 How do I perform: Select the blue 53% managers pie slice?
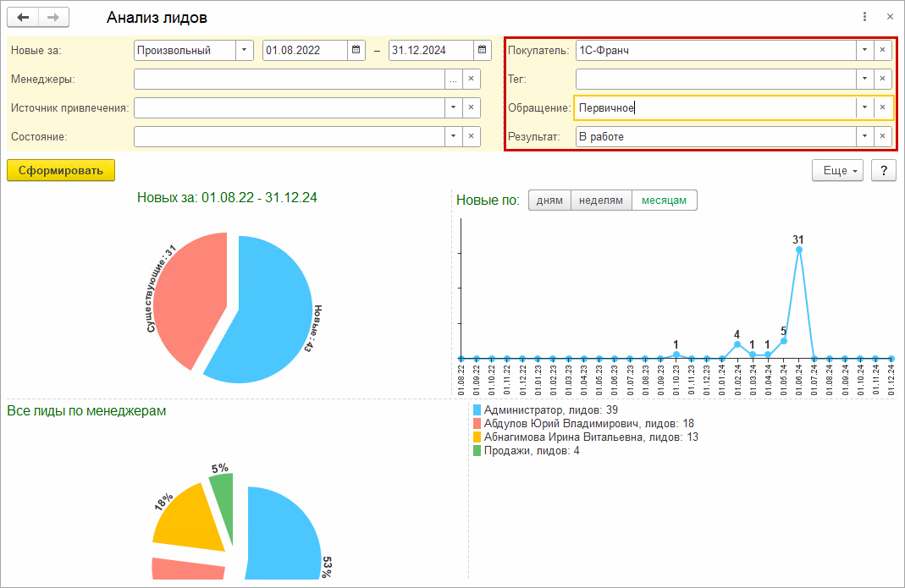tap(283, 536)
